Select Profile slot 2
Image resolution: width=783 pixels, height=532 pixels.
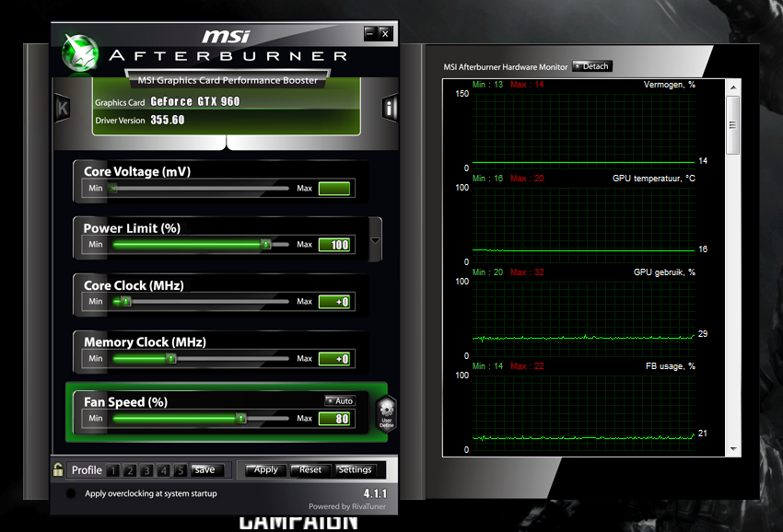tap(130, 470)
